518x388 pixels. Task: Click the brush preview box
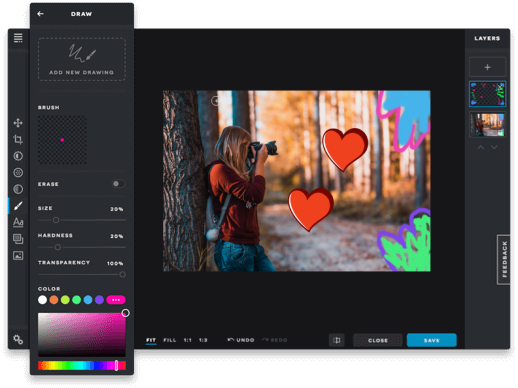pyautogui.click(x=62, y=140)
